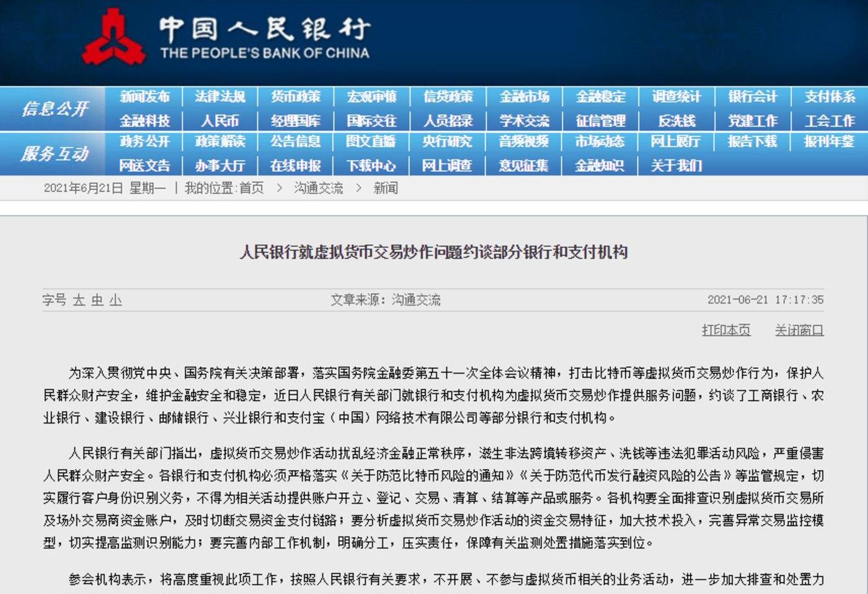Open the 下载中心 page
Screen dimensions: 868x594
point(371,166)
